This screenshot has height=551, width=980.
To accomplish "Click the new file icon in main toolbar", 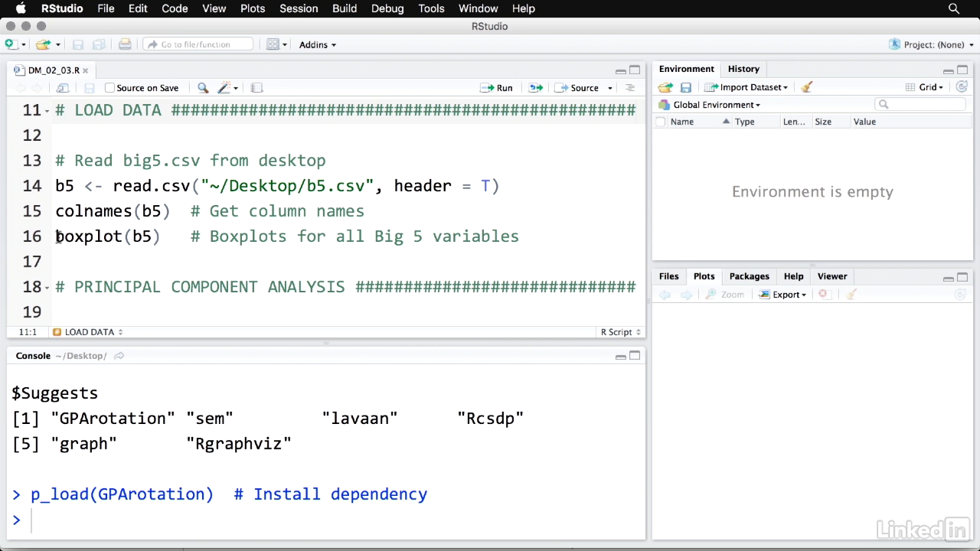I will (x=11, y=44).
